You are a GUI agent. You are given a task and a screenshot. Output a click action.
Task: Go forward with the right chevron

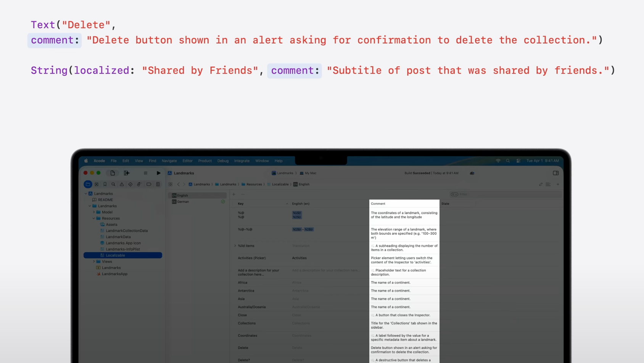pyautogui.click(x=184, y=184)
